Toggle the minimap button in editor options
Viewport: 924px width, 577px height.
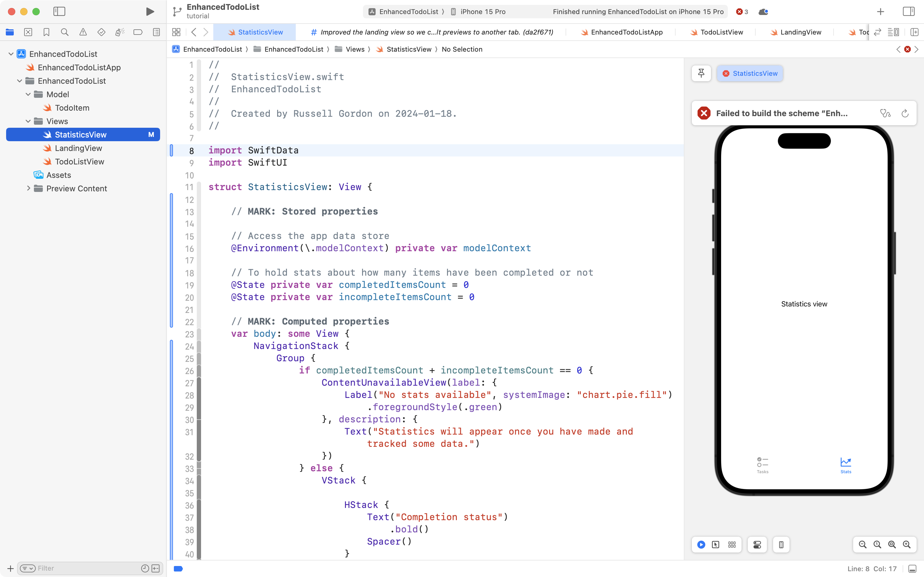click(x=894, y=32)
